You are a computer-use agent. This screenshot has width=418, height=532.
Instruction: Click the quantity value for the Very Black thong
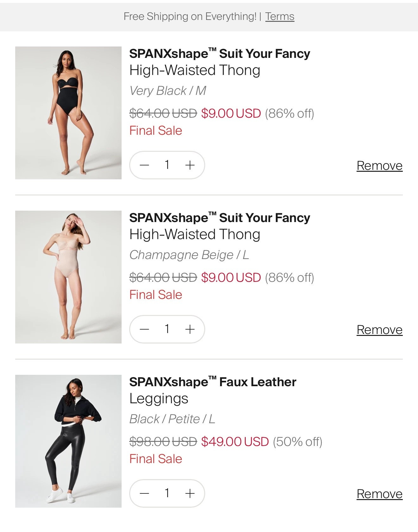[167, 165]
